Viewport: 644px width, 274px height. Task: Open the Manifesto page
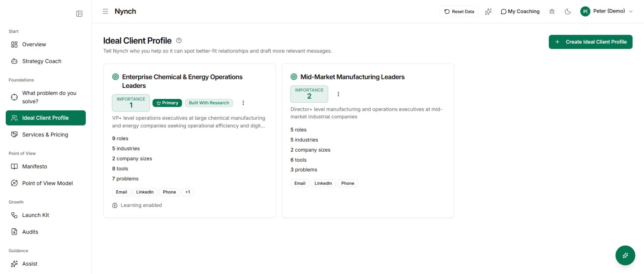pos(46,166)
